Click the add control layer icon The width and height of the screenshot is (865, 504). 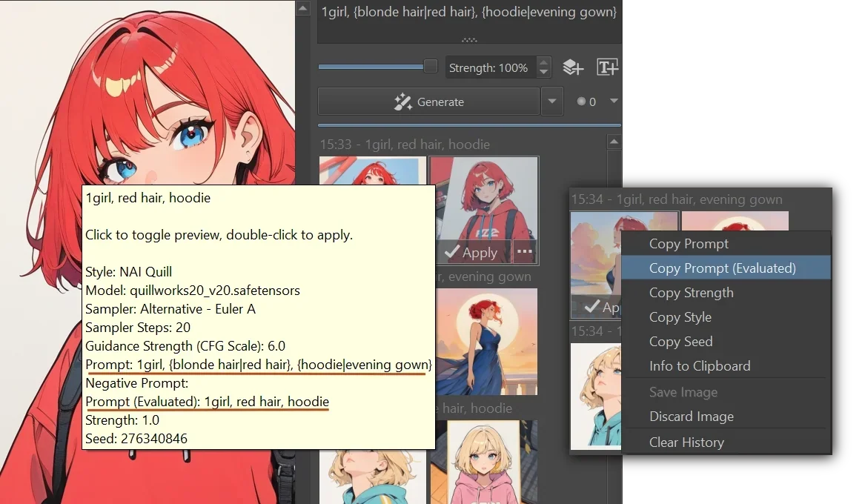(x=573, y=67)
